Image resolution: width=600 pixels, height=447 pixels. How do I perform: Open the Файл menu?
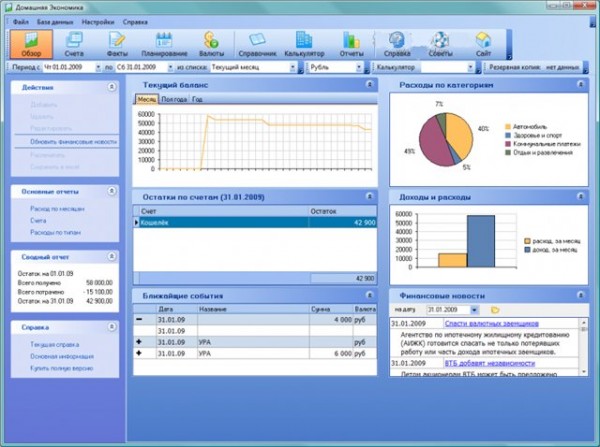[21, 22]
